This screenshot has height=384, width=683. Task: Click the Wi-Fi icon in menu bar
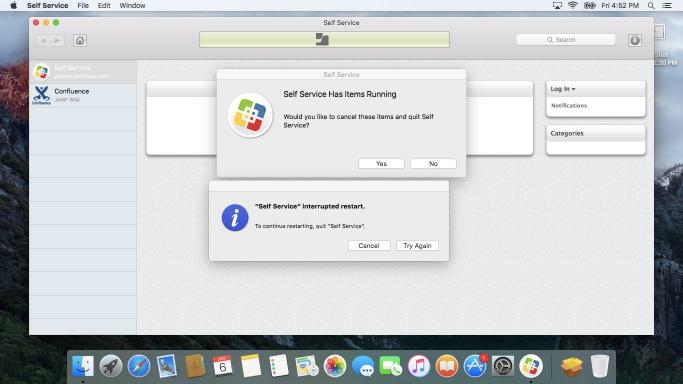point(573,5)
